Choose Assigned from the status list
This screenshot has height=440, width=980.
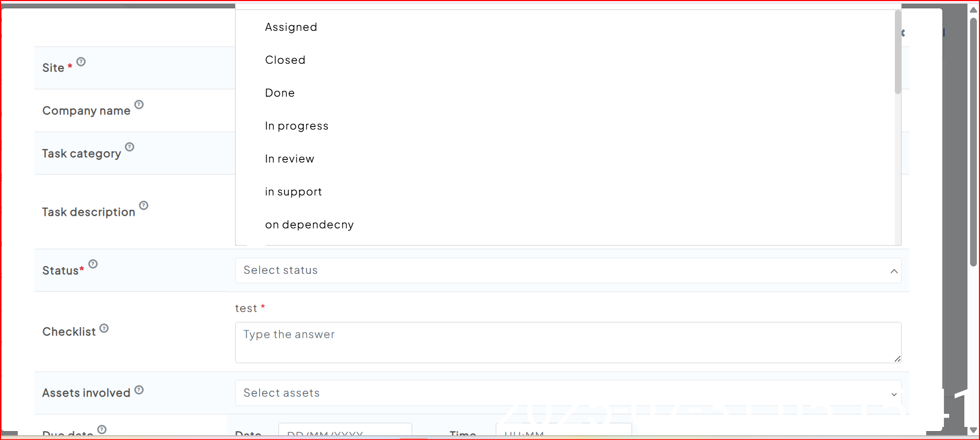pyautogui.click(x=291, y=27)
